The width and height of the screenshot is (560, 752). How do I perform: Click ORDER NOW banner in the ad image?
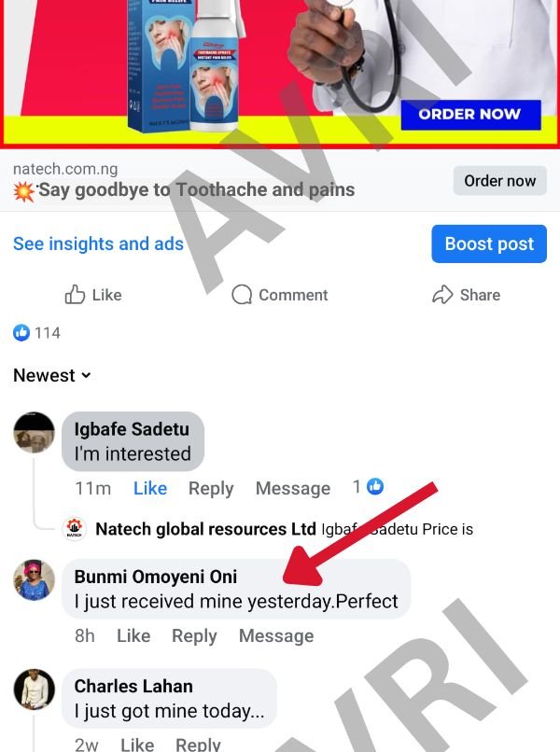[x=470, y=115]
